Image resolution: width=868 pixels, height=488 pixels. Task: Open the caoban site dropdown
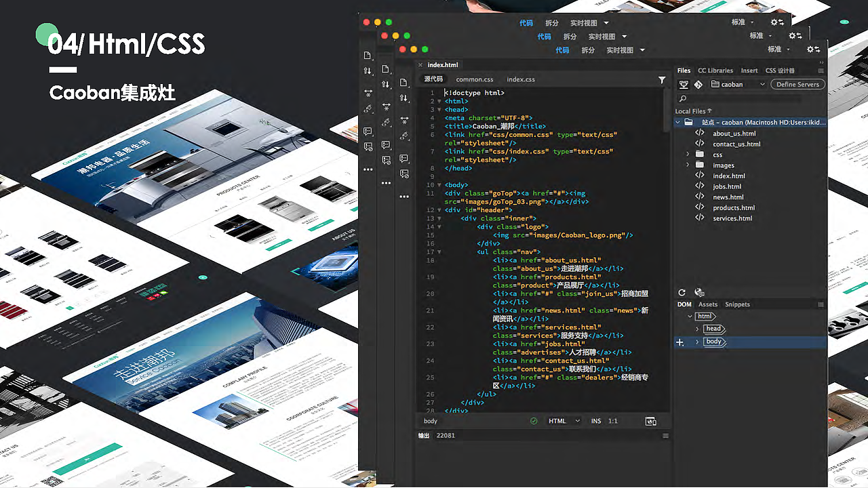tap(738, 85)
